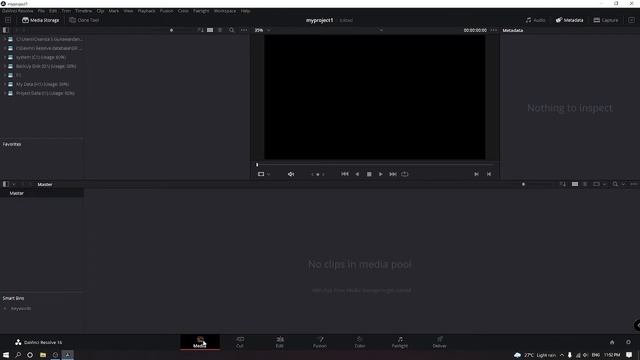Mute audio with the speaker icon
The image size is (640, 360).
pyautogui.click(x=291, y=174)
